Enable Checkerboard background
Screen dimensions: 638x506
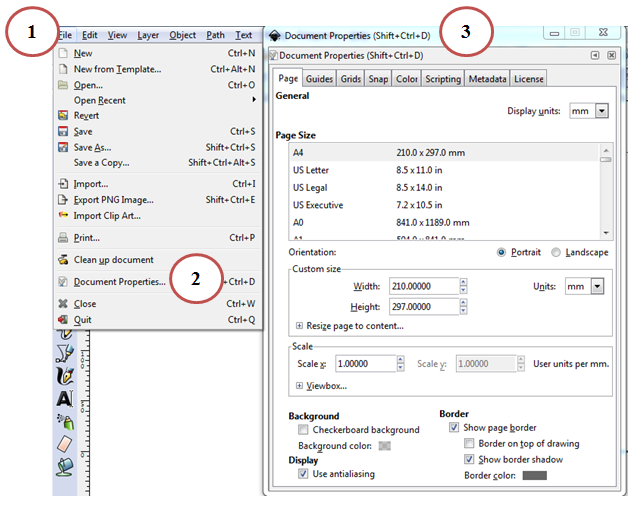[x=303, y=430]
